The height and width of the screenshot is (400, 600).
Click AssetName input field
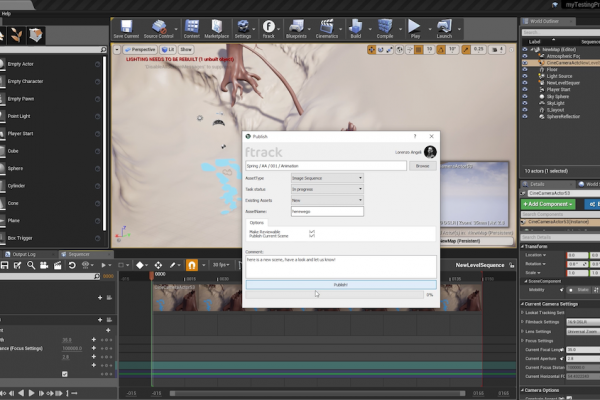tap(327, 211)
